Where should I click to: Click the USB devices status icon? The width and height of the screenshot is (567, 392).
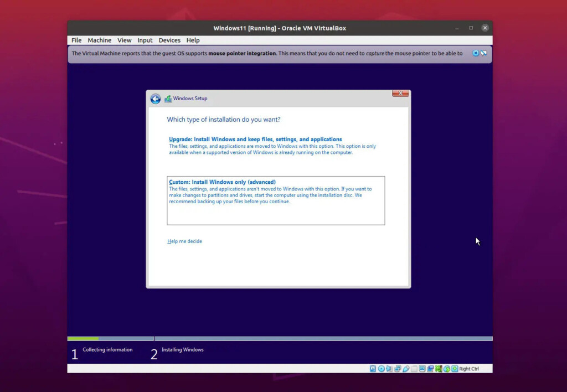406,369
